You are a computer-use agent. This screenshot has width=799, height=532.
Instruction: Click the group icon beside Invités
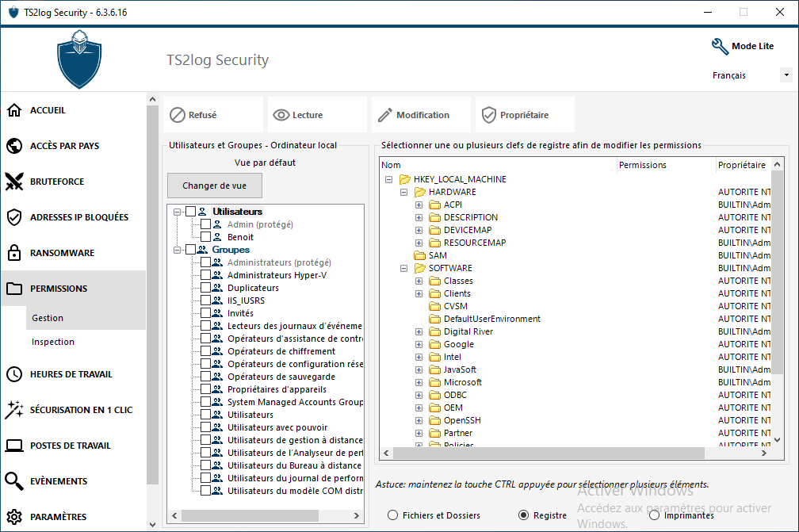coord(217,313)
